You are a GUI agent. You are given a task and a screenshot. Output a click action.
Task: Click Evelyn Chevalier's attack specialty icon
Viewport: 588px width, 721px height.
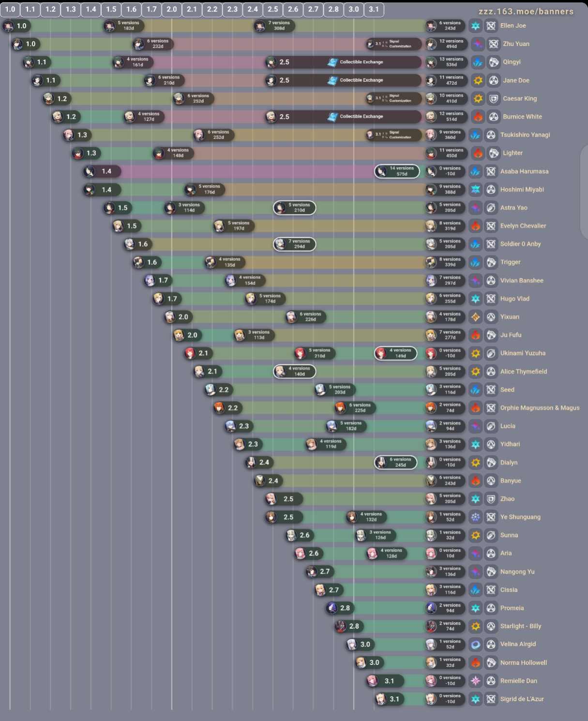[x=491, y=226]
